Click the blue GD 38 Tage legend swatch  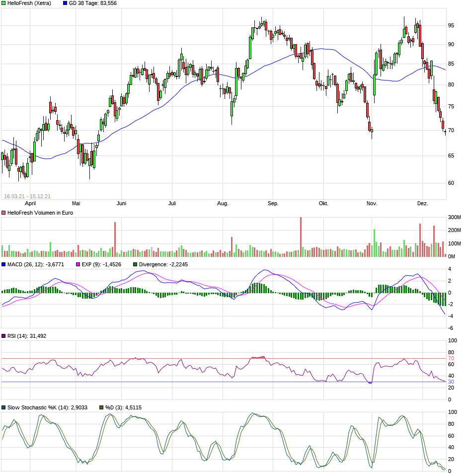point(65,3)
